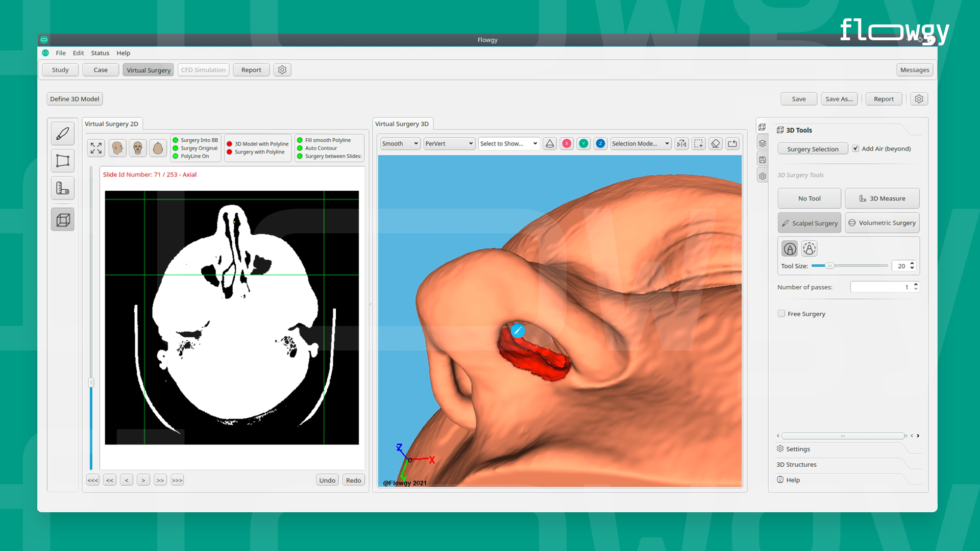
Task: Open the Polyline tool from the left toolbar
Action: click(x=62, y=161)
